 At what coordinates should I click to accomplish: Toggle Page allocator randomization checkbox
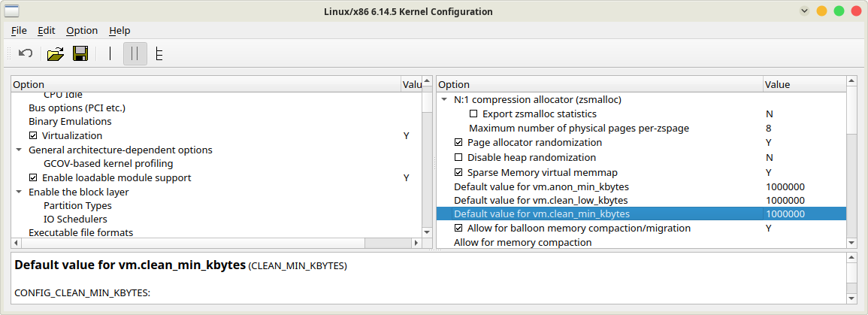pos(458,143)
